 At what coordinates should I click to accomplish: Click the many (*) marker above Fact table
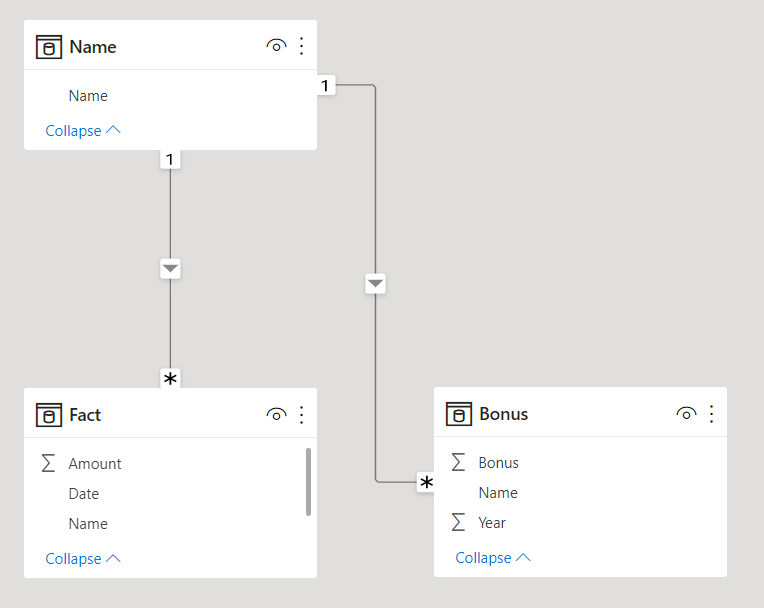[x=170, y=379]
